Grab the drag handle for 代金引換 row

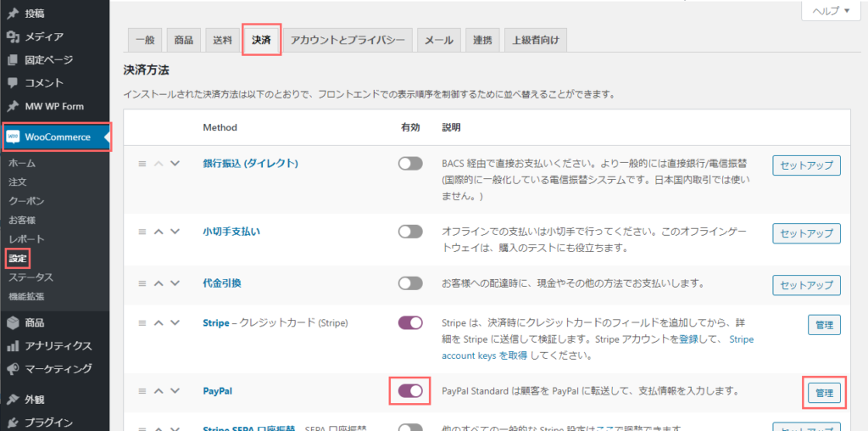click(x=142, y=283)
